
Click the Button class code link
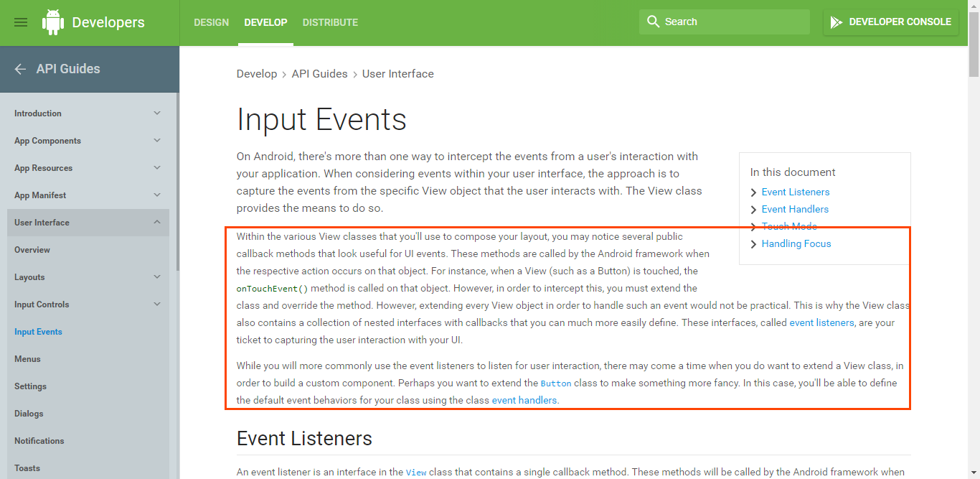pyautogui.click(x=556, y=383)
